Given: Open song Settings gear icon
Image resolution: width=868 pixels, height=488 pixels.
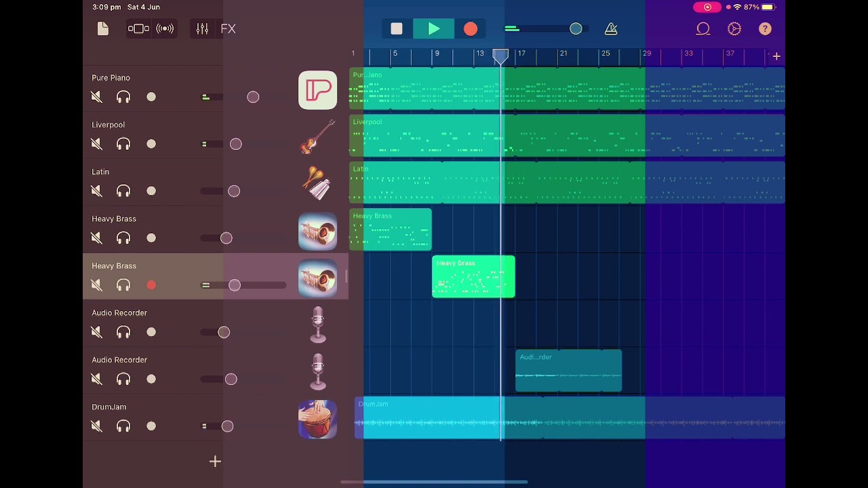Looking at the screenshot, I should point(734,28).
